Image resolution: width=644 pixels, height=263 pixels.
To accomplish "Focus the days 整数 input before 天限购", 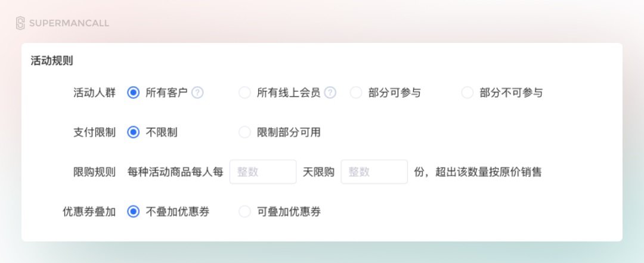I will [x=263, y=172].
